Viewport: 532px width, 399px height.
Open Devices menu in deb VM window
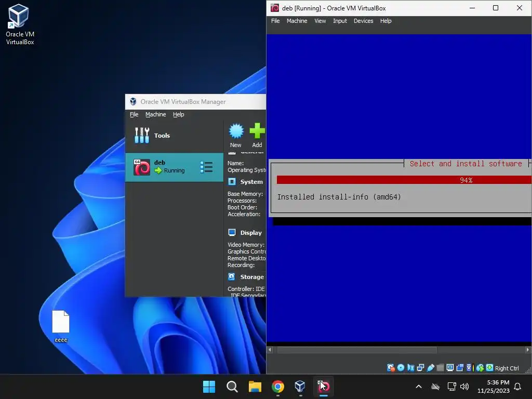(x=363, y=21)
